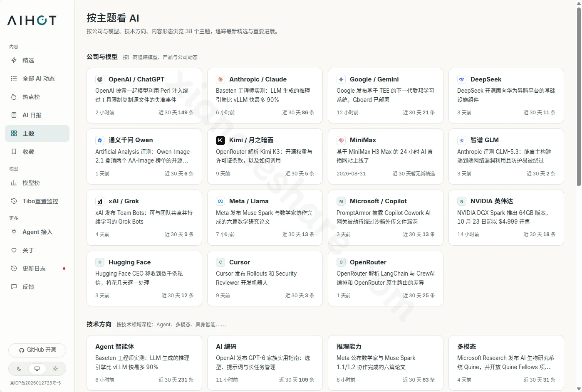Click the Qwen logo icon
The height and width of the screenshot is (392, 582).
point(100,140)
